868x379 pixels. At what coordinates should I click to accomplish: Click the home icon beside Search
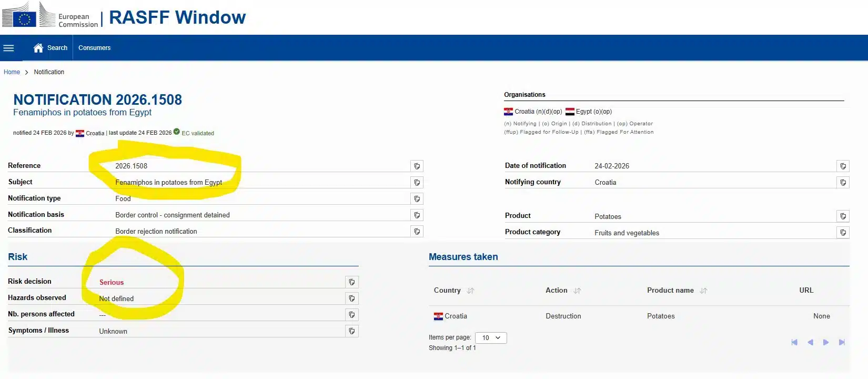click(38, 48)
